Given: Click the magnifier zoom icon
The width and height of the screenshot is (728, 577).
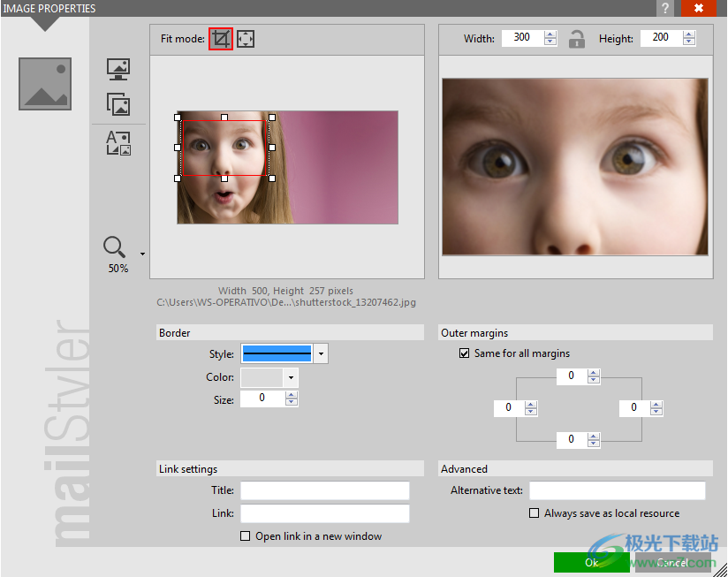Looking at the screenshot, I should click(x=115, y=247).
